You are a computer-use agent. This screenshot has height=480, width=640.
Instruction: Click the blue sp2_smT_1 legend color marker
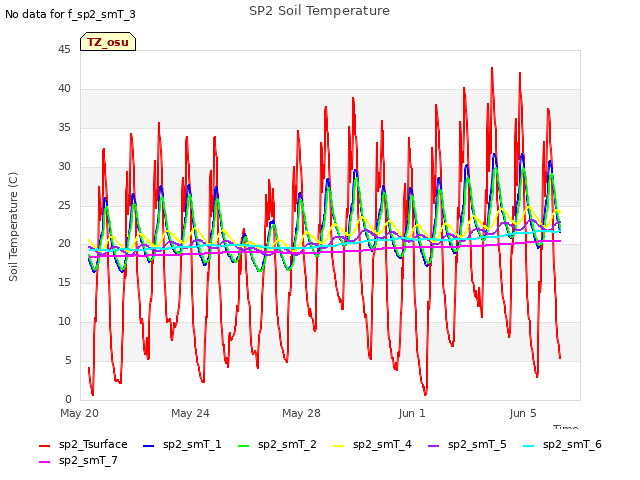(149, 446)
